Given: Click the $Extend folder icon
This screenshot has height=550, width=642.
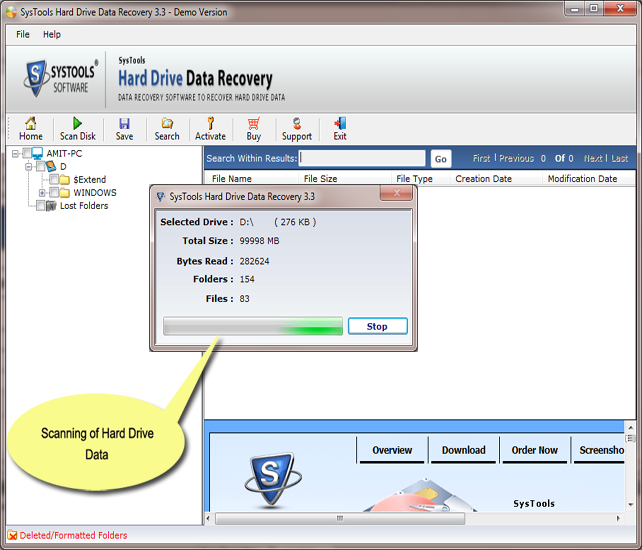Looking at the screenshot, I should (x=65, y=180).
